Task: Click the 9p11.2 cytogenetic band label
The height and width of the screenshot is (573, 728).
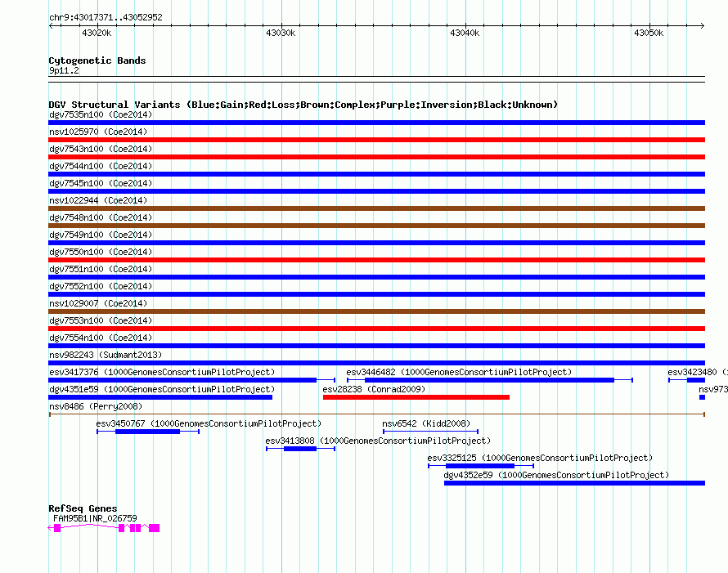Action: [x=64, y=70]
